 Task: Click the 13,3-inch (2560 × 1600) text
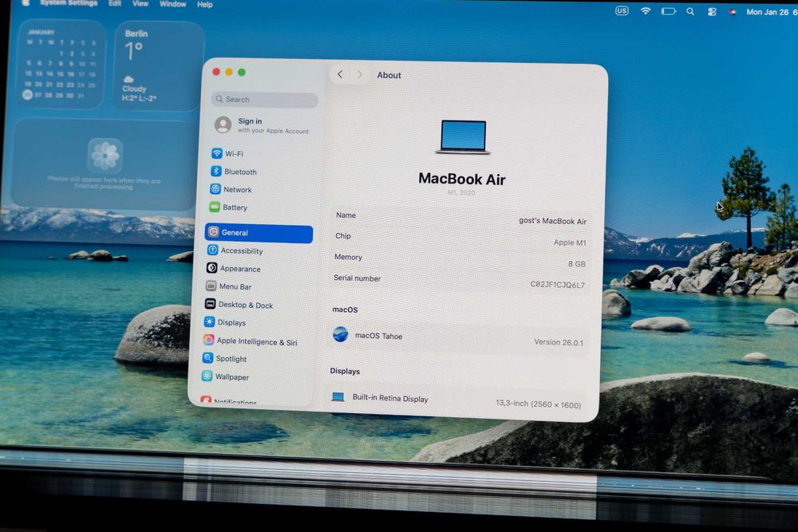tap(538, 404)
